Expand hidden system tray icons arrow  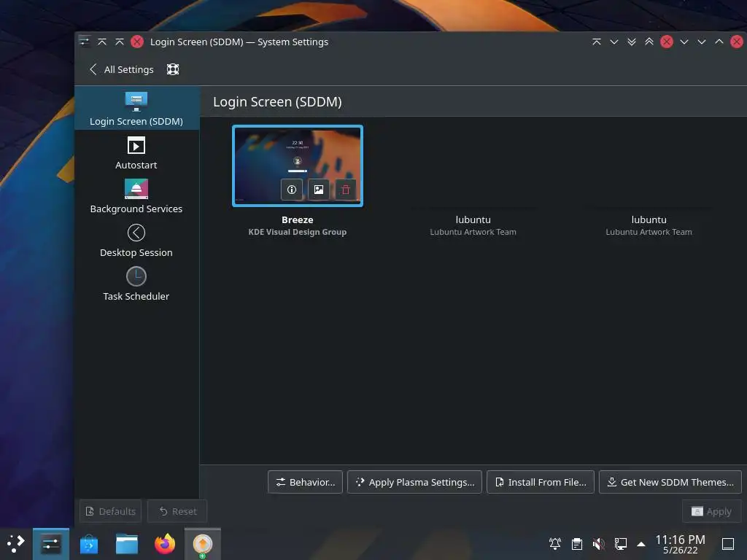[x=641, y=544]
